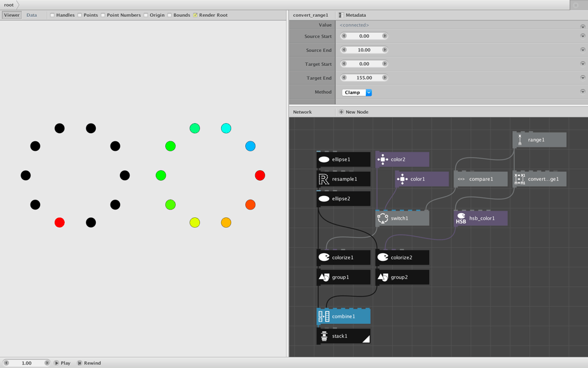Image resolution: width=588 pixels, height=368 pixels.
Task: Click the stack1 rendered-node corner flag
Action: coord(366,339)
